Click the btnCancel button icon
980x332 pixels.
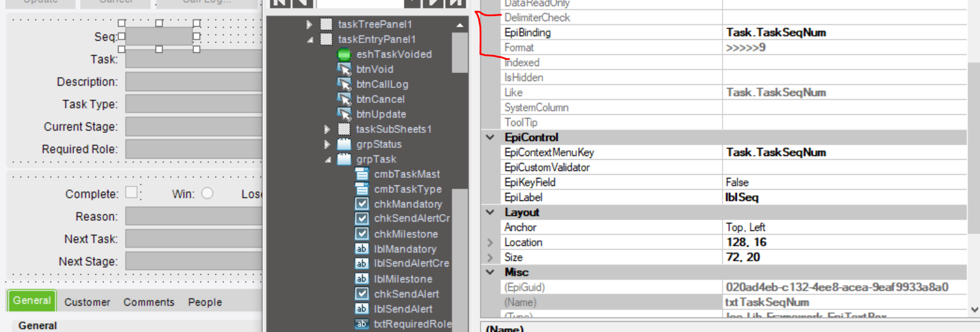pos(344,99)
